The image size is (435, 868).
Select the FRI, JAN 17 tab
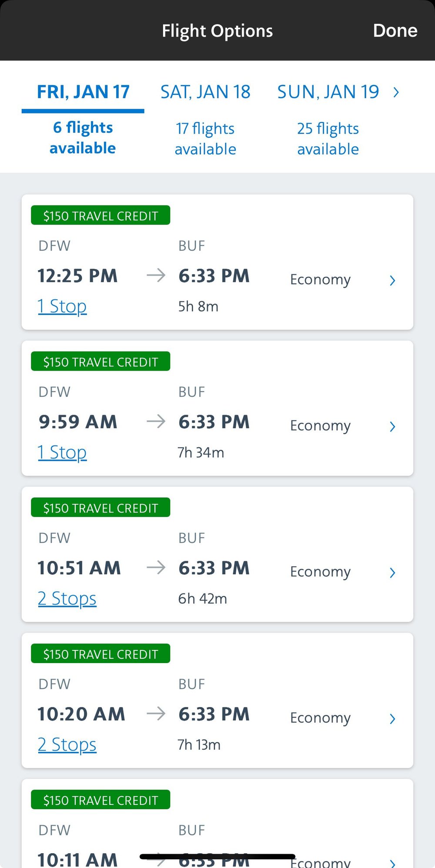point(83,92)
